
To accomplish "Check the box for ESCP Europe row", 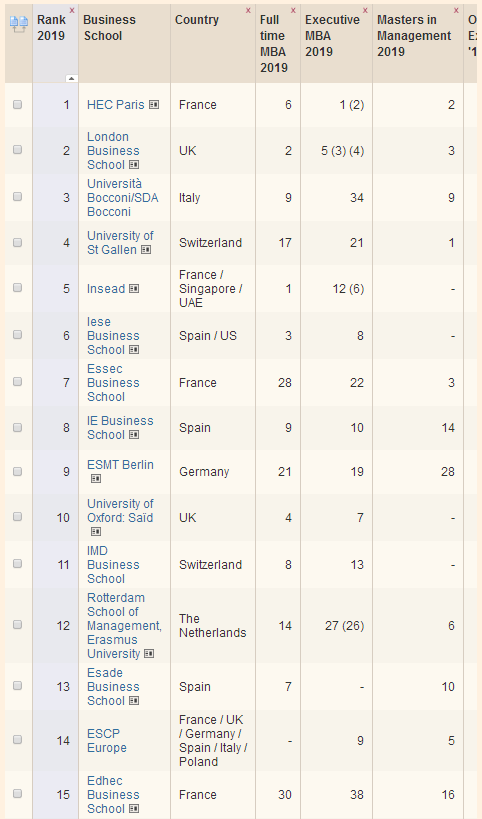I will pyautogui.click(x=17, y=740).
